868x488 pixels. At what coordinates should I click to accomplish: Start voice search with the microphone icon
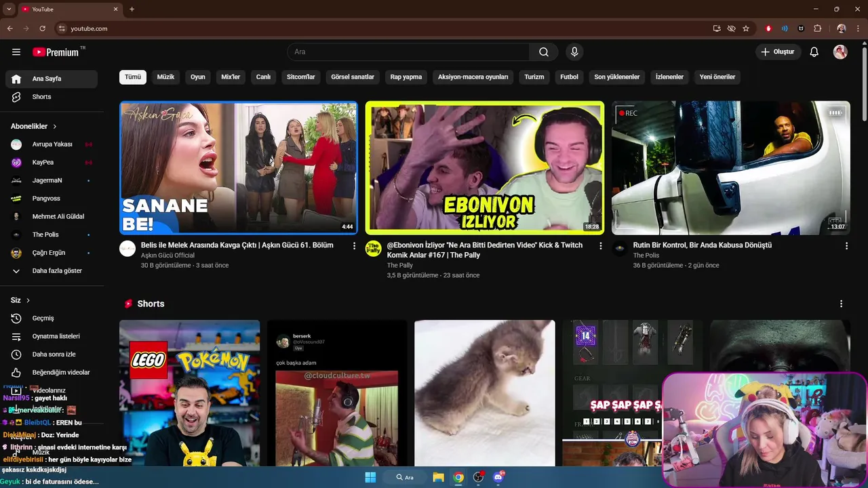coord(574,52)
